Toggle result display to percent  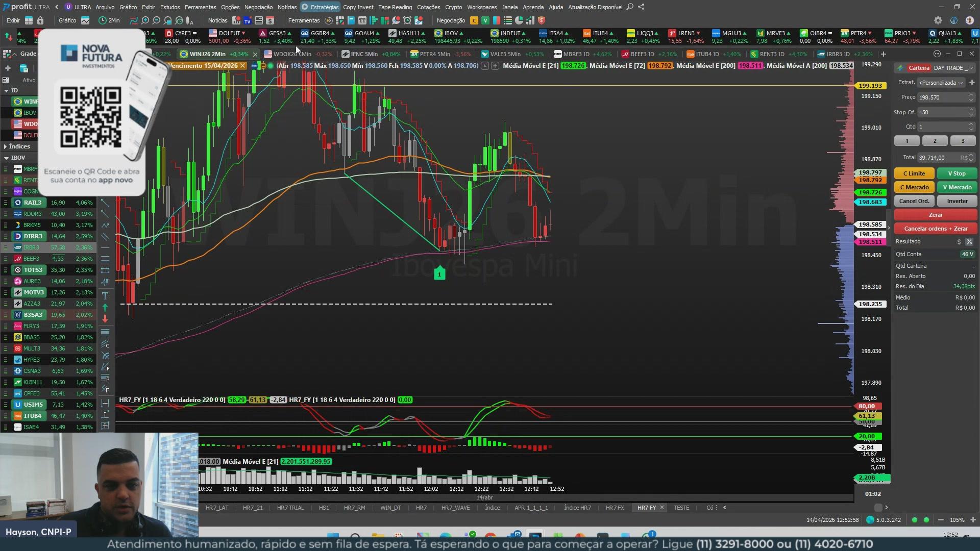tap(969, 242)
